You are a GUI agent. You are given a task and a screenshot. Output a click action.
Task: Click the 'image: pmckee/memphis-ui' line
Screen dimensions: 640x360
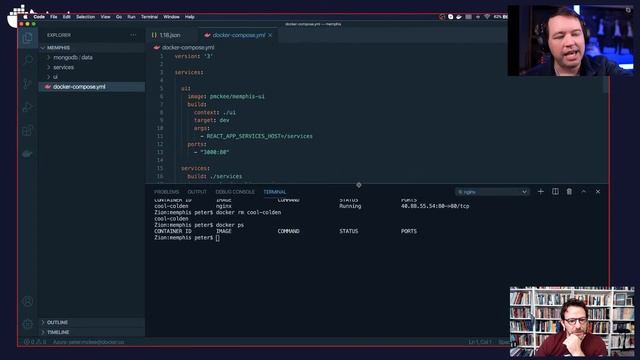(226, 96)
